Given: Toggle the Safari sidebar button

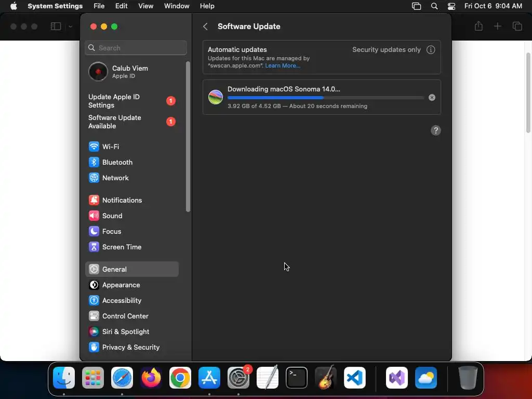Looking at the screenshot, I should (56, 26).
